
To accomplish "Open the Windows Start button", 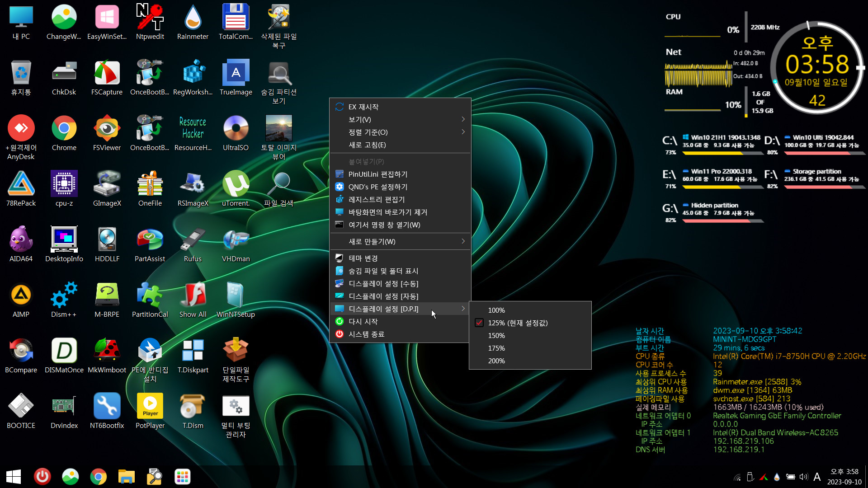I will pyautogui.click(x=14, y=477).
